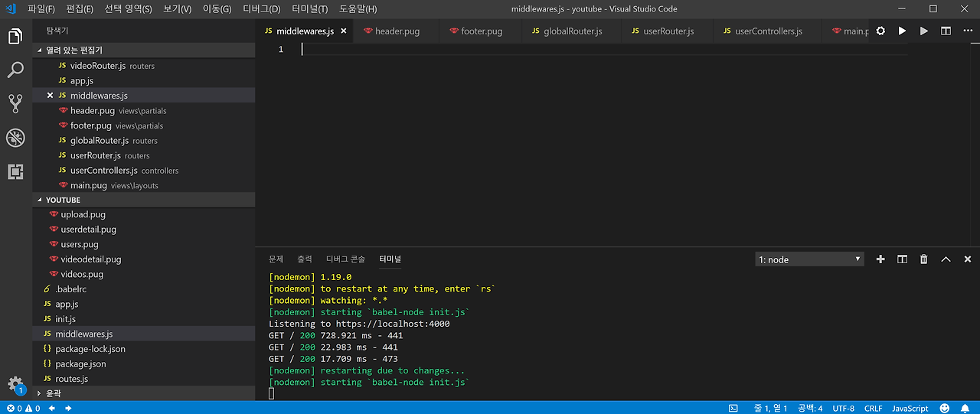The height and width of the screenshot is (414, 980).
Task: Open the 도움말(H) menu
Action: (358, 9)
